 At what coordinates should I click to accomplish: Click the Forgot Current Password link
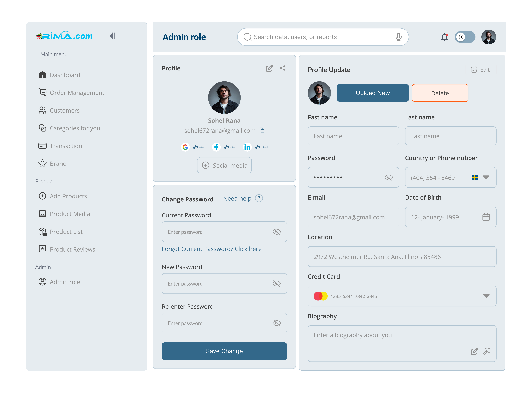pyautogui.click(x=212, y=249)
